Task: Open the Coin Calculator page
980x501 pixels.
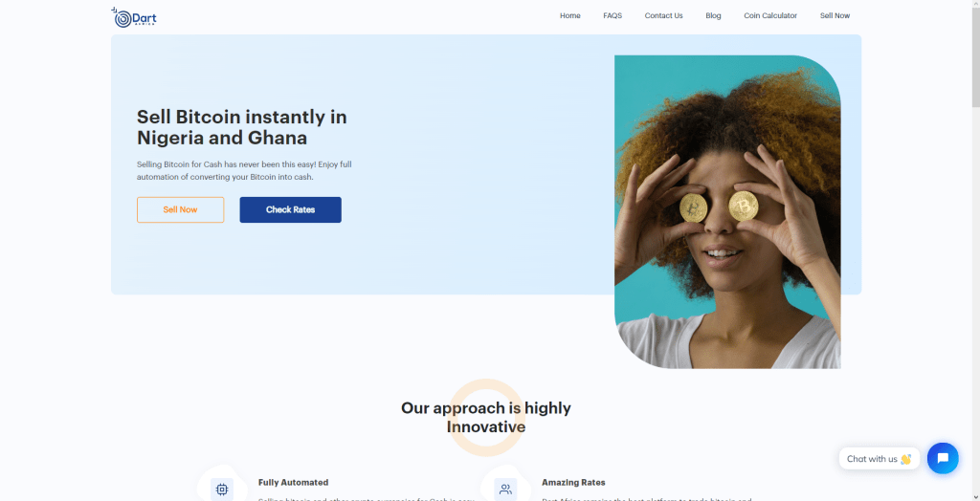Action: pyautogui.click(x=770, y=15)
